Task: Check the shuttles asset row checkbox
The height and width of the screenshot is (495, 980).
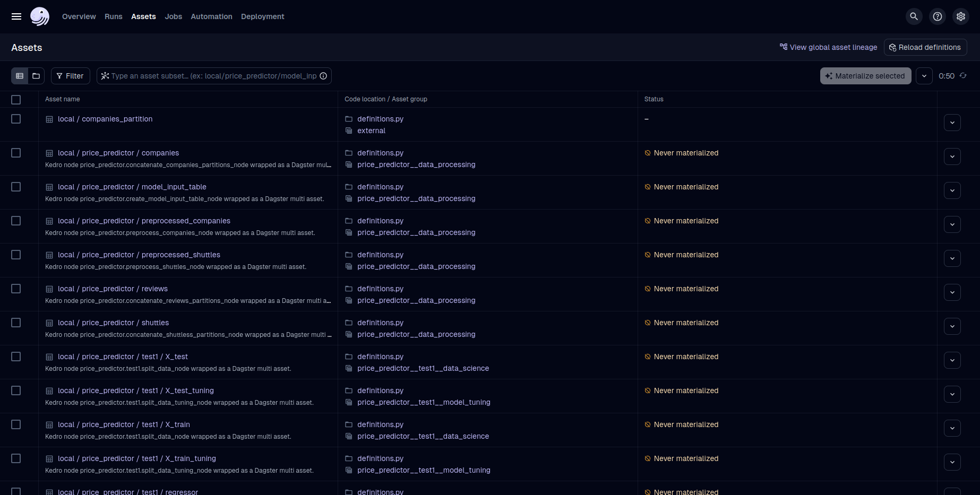Action: (x=16, y=323)
